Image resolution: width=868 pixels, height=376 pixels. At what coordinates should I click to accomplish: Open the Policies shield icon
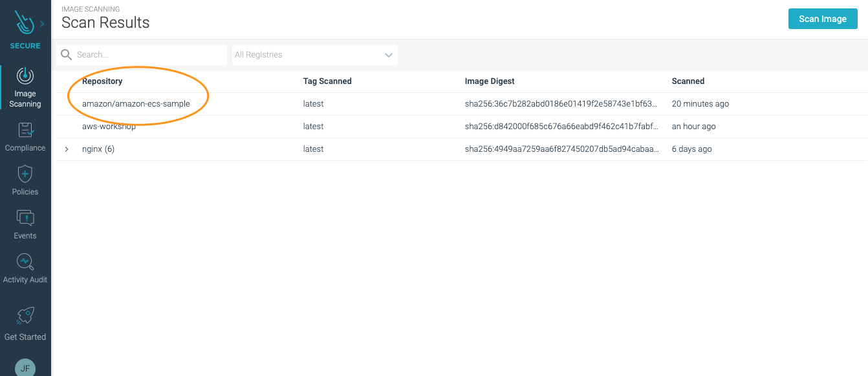(x=25, y=174)
